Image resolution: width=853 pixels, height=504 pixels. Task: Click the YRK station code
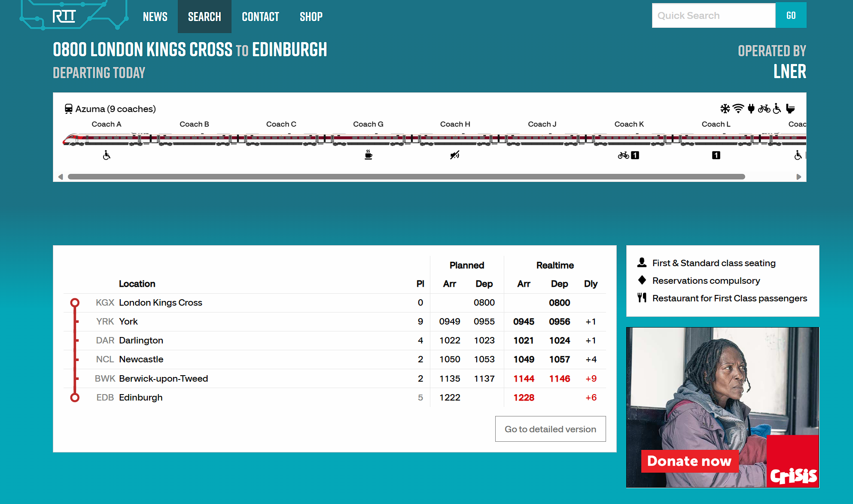click(105, 322)
